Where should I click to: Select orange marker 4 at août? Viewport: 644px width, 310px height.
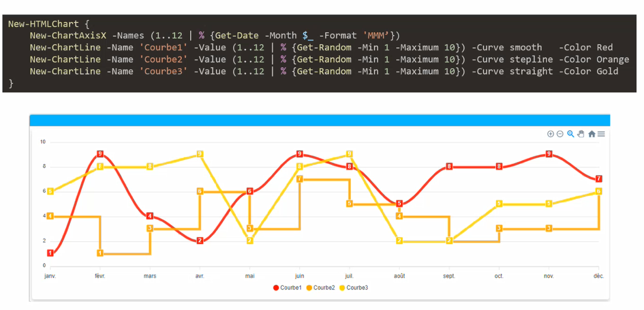[400, 216]
